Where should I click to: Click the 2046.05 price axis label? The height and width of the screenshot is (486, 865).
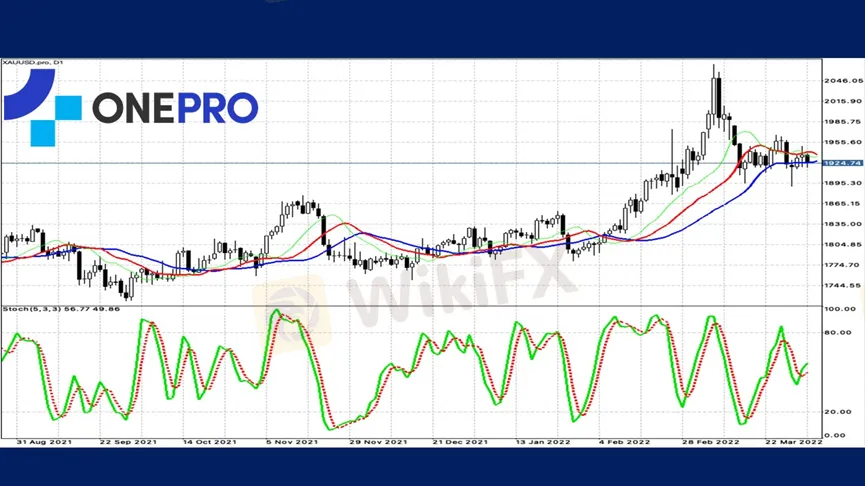coord(842,80)
